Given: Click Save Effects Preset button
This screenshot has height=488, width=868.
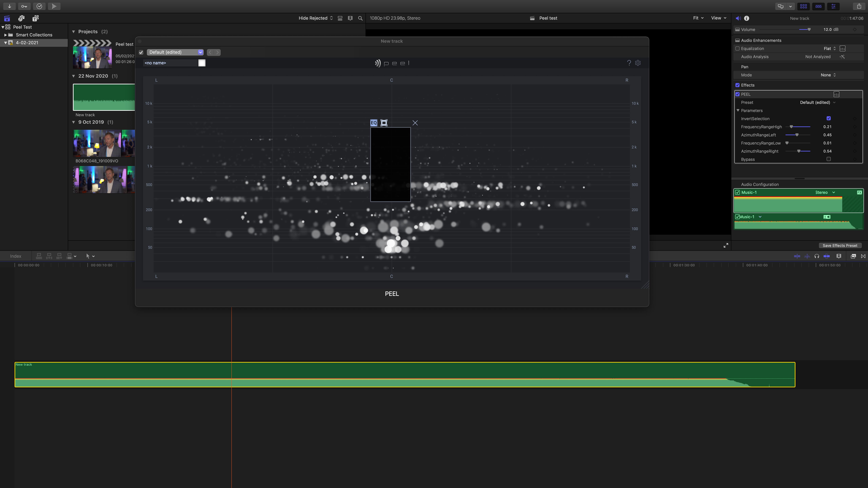Looking at the screenshot, I should 840,246.
